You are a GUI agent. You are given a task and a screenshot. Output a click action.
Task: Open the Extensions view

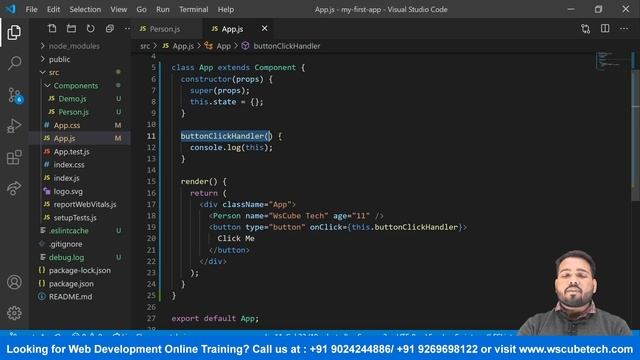[14, 157]
